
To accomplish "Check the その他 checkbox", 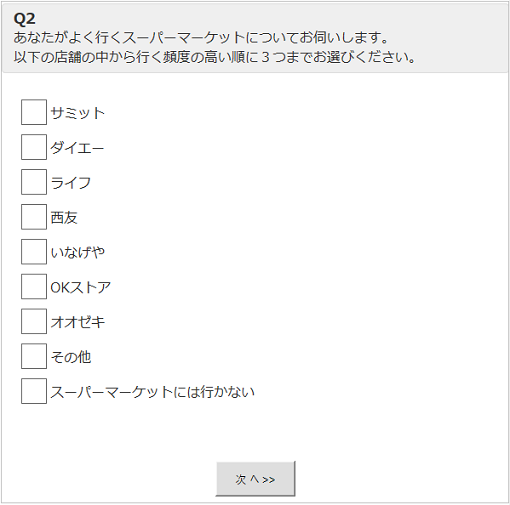I will (34, 356).
